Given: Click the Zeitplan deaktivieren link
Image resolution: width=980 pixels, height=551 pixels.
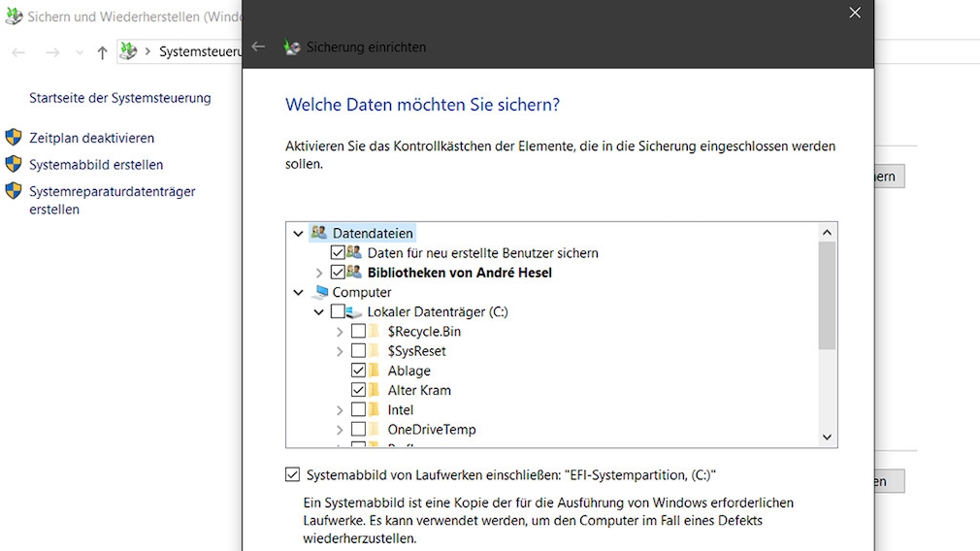Looking at the screenshot, I should click(91, 138).
